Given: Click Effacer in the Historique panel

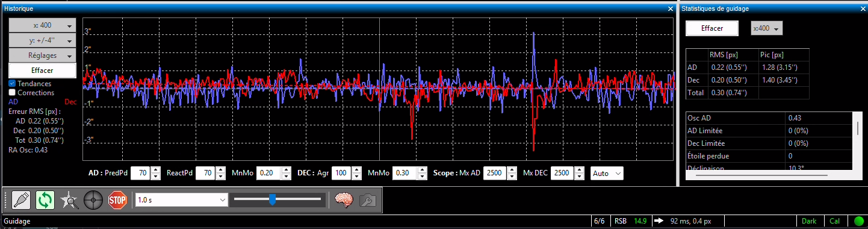Looking at the screenshot, I should [42, 70].
